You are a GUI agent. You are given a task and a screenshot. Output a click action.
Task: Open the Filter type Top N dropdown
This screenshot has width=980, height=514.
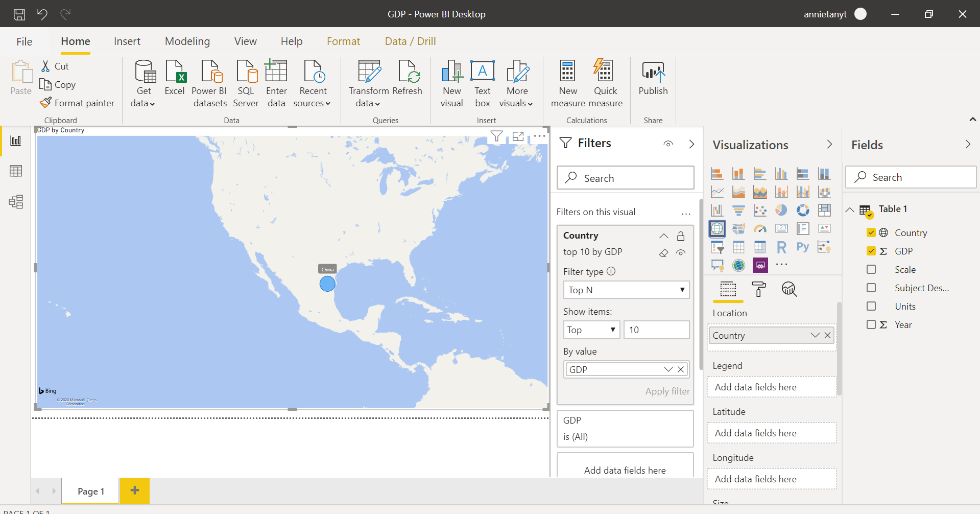pos(626,290)
